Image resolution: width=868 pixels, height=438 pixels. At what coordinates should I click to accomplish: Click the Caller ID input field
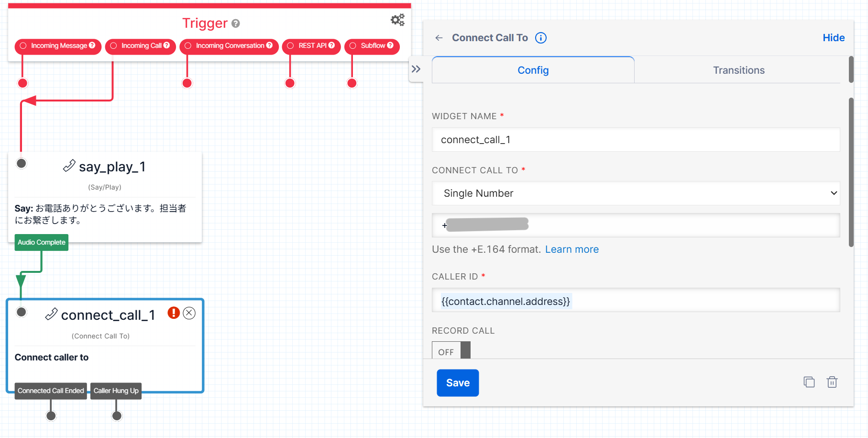pyautogui.click(x=635, y=301)
